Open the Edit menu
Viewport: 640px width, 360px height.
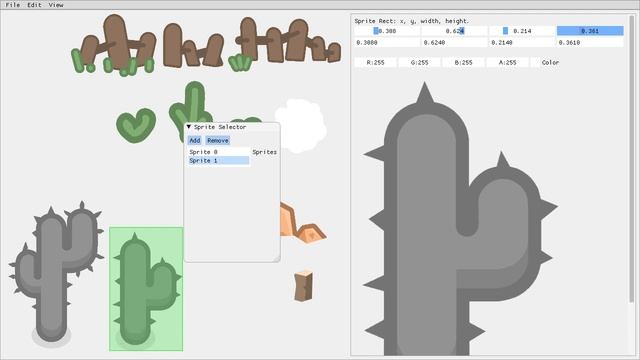[x=34, y=5]
